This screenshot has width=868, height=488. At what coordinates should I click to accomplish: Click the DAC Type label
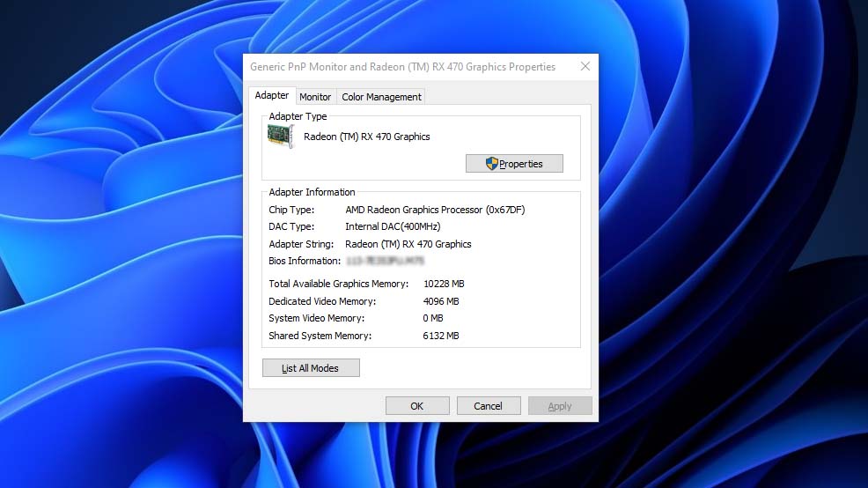291,226
